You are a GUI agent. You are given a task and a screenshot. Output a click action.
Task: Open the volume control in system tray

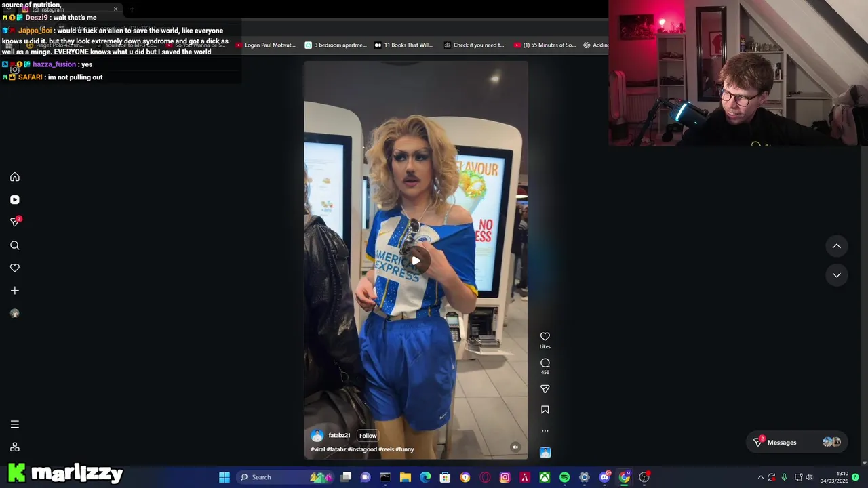(x=809, y=477)
